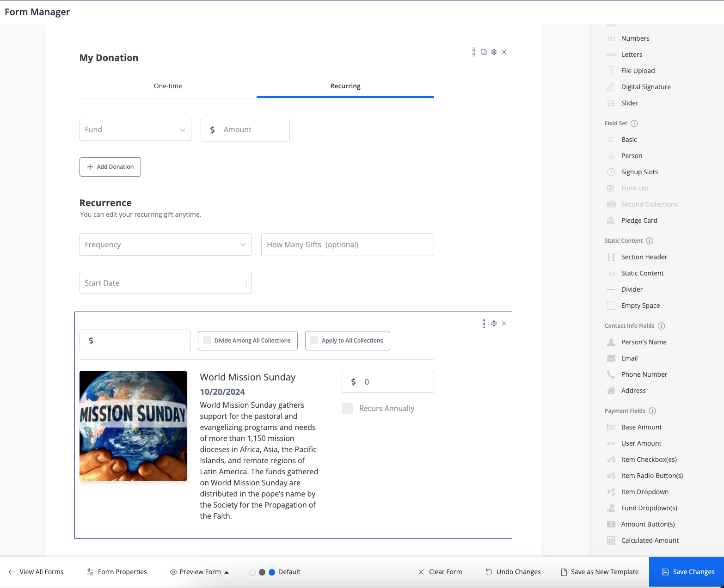Click Save Changes button
Viewport: 724px width, 588px height.
(687, 572)
